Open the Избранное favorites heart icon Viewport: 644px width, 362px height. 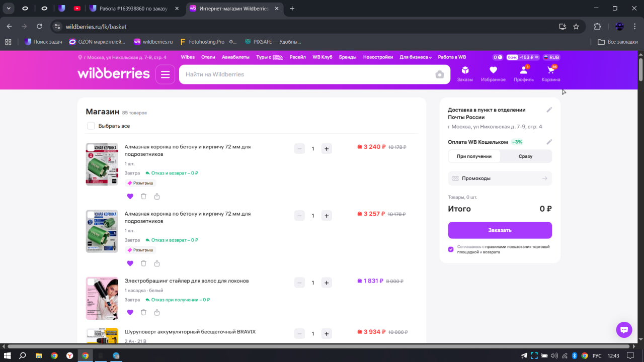(x=493, y=73)
